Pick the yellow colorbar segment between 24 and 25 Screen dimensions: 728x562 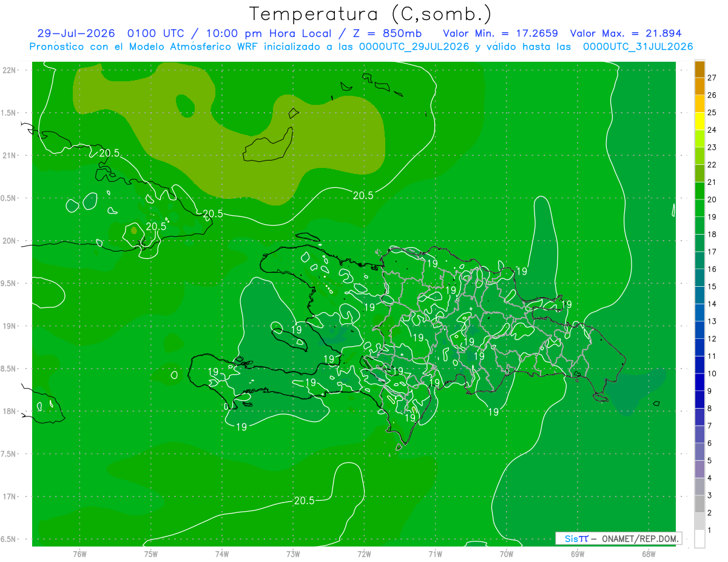click(x=699, y=121)
